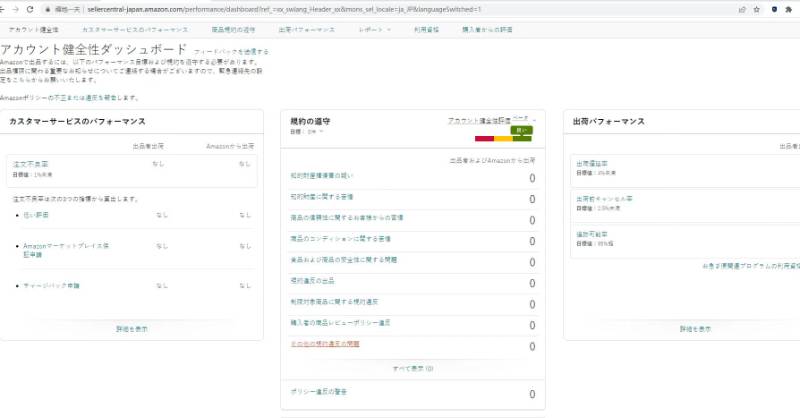Click the すべて表示 (0) link
Viewport: 800px width, 418px height.
point(413,368)
